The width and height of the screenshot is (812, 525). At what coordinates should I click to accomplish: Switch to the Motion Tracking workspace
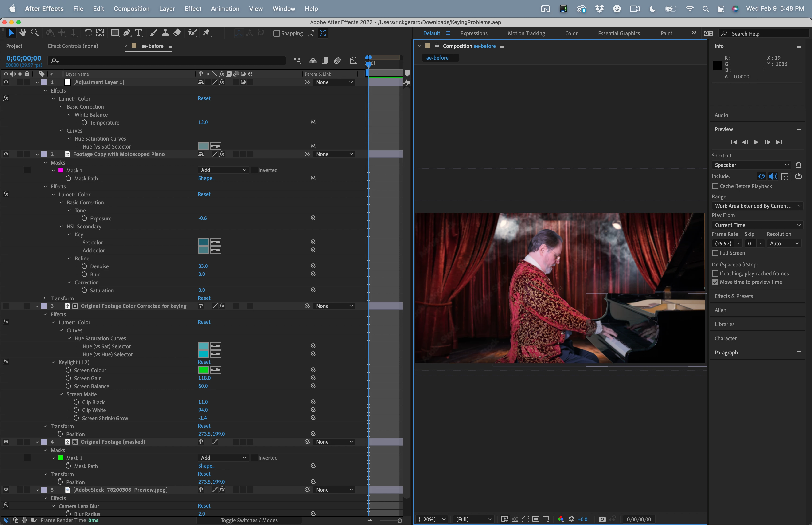(526, 33)
